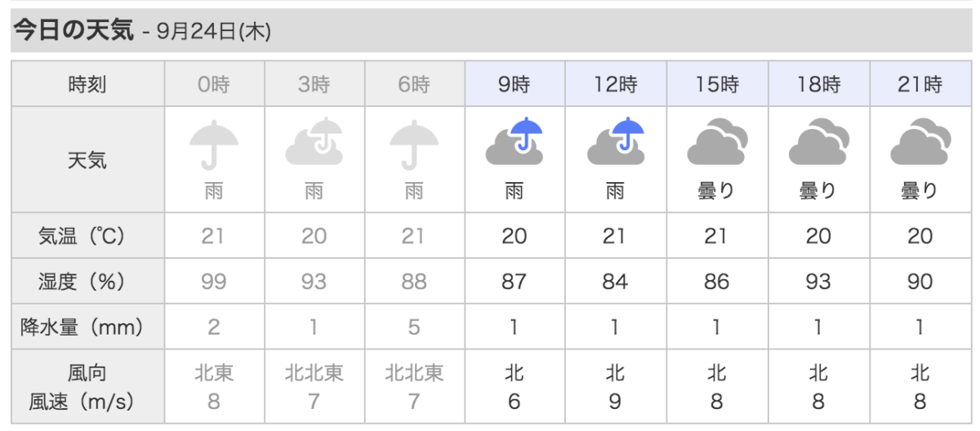Select the 9時 column header

[514, 84]
